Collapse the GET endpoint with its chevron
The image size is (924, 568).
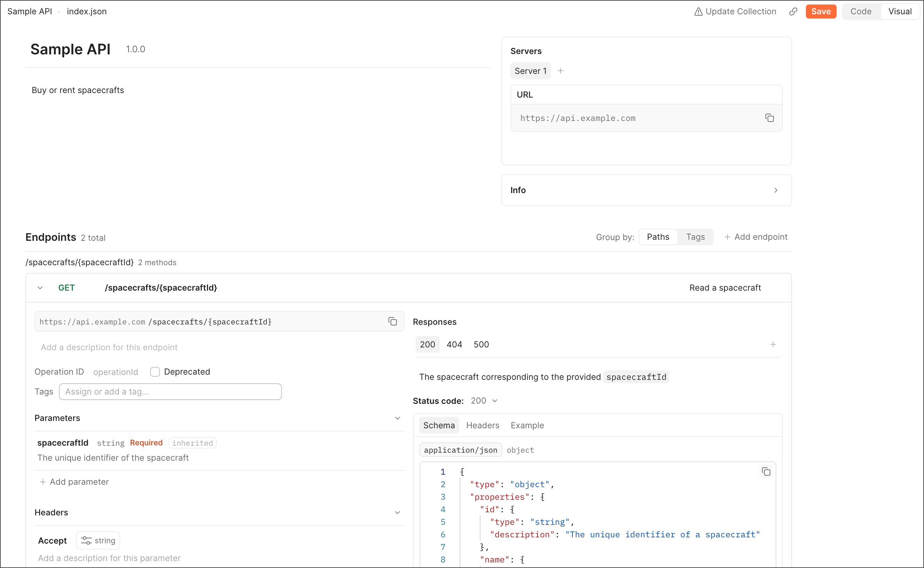point(40,288)
